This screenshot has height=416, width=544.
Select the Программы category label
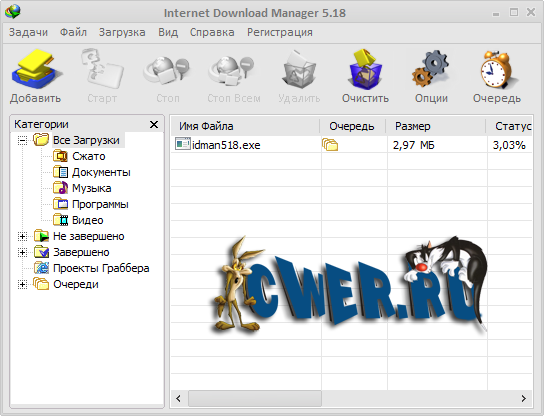pos(100,204)
